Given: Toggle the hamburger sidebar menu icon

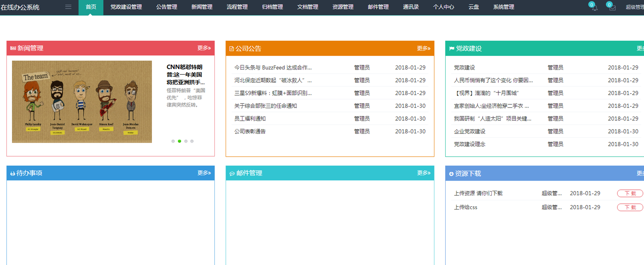Looking at the screenshot, I should 68,7.
